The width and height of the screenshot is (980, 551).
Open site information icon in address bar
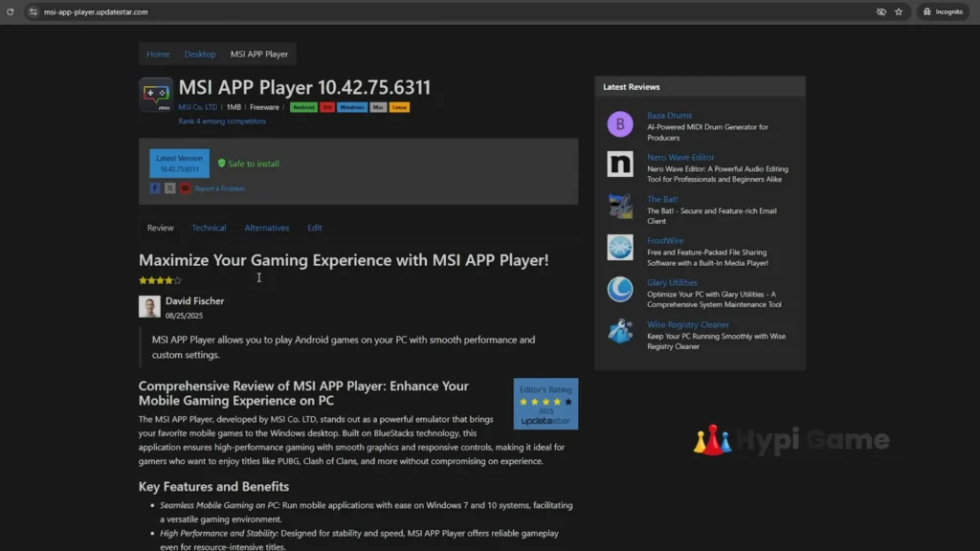pos(33,11)
